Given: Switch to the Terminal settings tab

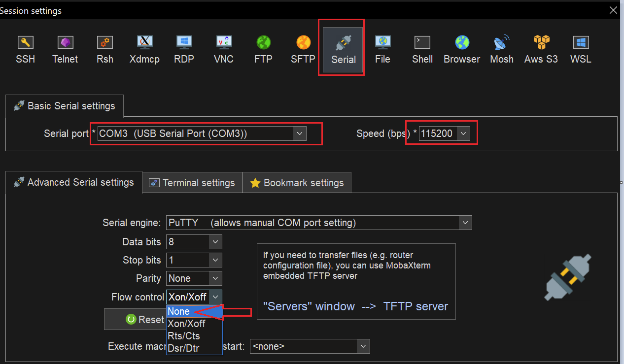Looking at the screenshot, I should pos(192,182).
